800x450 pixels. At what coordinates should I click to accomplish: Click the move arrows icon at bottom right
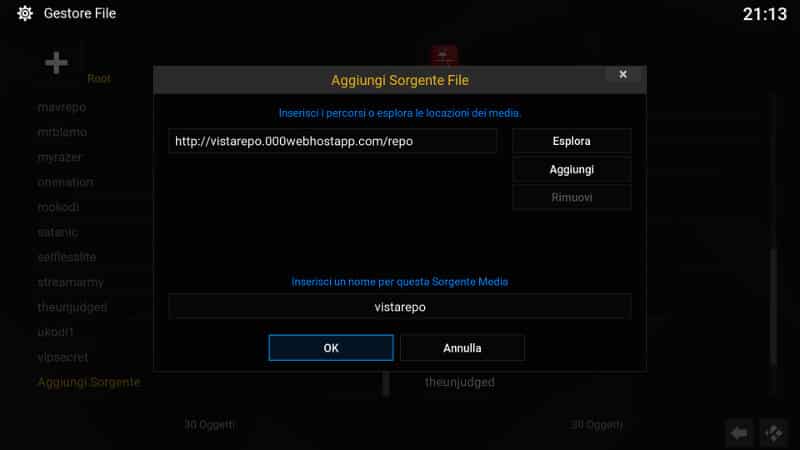(x=773, y=433)
